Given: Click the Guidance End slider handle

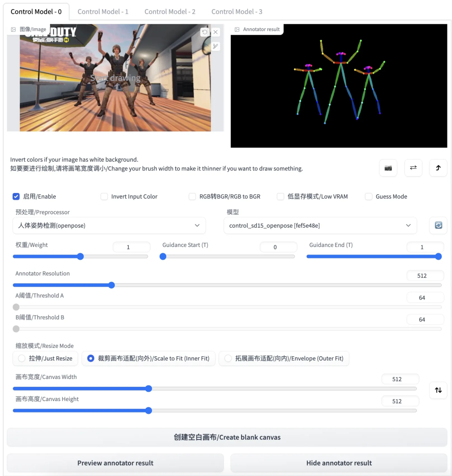Looking at the screenshot, I should pyautogui.click(x=438, y=257).
